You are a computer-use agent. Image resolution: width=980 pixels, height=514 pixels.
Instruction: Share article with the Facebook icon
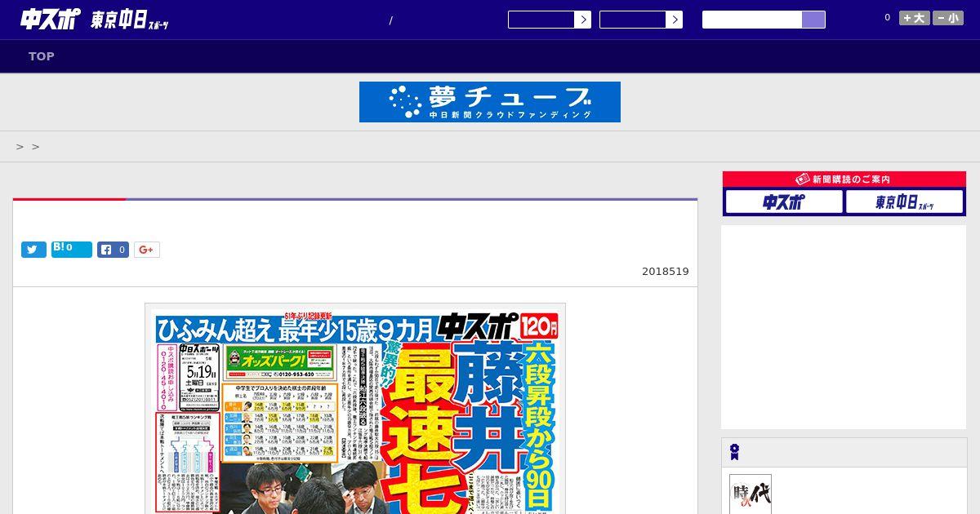pos(114,250)
